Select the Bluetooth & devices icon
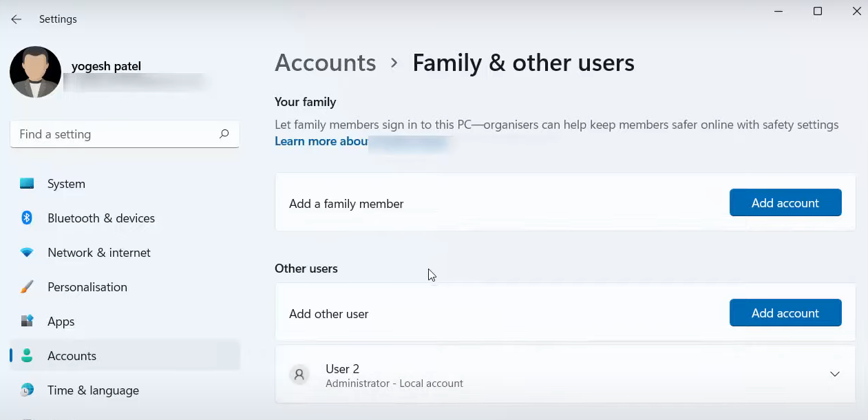Image resolution: width=868 pixels, height=420 pixels. tap(27, 218)
